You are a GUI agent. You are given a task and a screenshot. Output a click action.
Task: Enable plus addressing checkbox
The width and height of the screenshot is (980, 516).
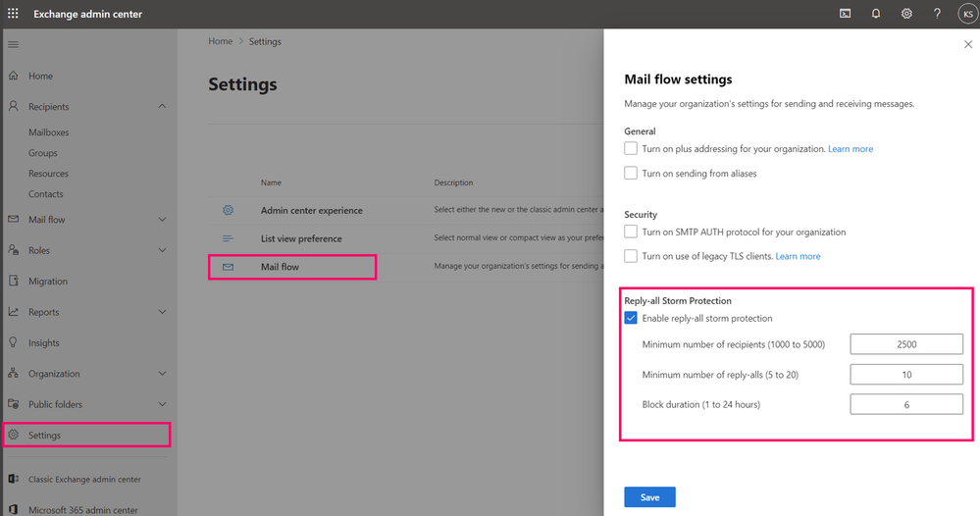631,149
